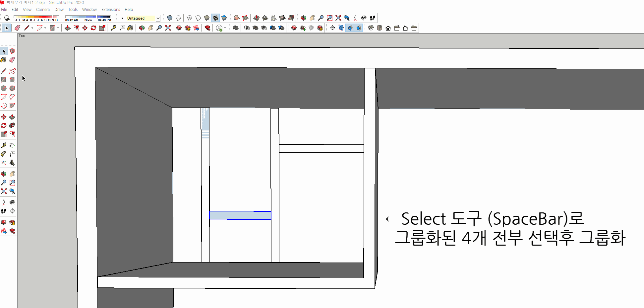
Task: Open the Camera menu
Action: pos(43,9)
